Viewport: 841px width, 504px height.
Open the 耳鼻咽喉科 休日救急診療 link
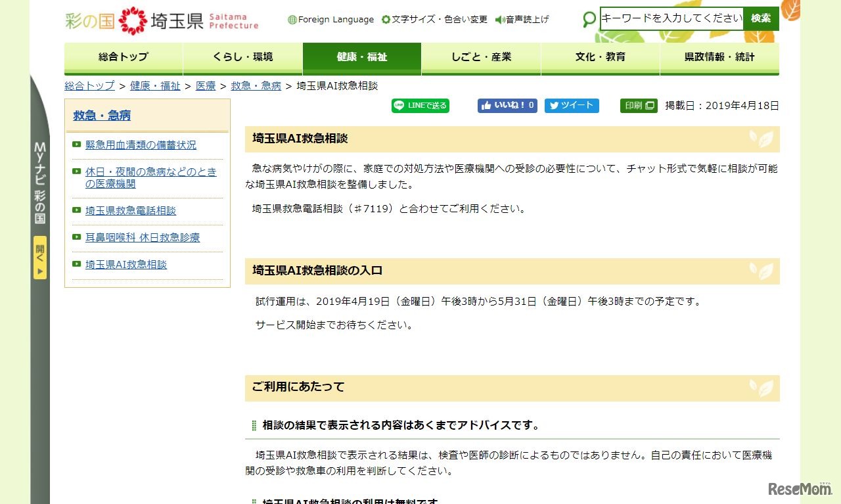[143, 237]
